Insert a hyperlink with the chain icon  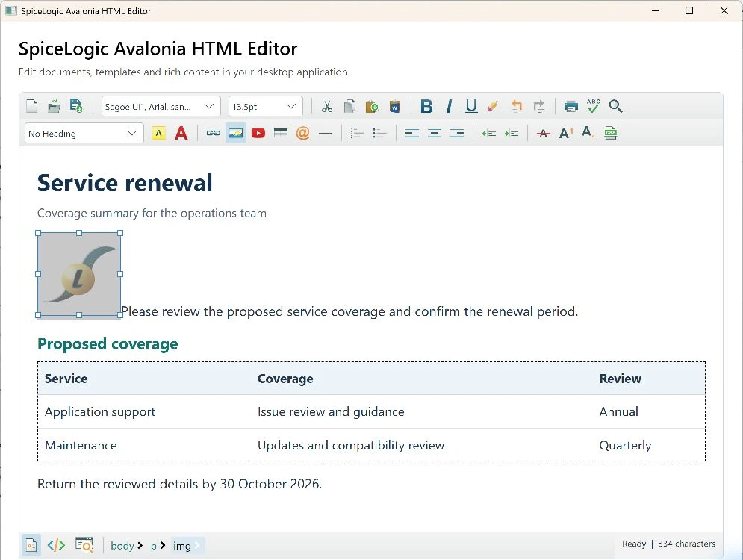click(214, 133)
